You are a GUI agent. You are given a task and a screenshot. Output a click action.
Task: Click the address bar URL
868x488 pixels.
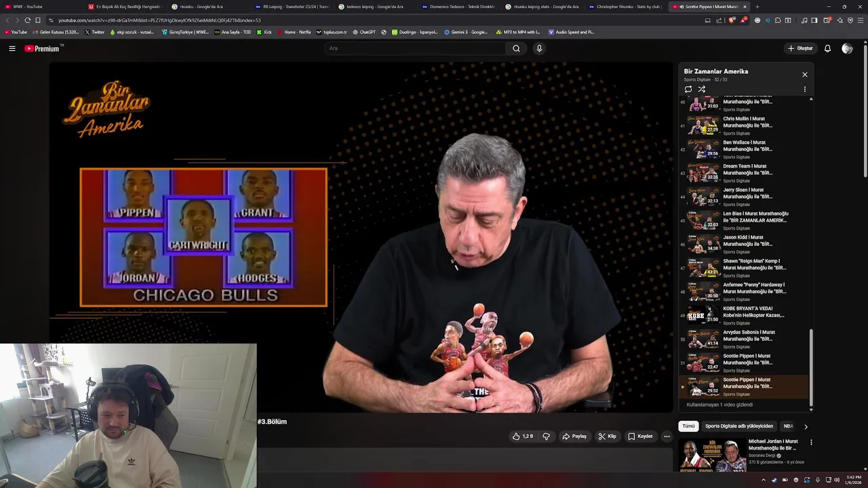point(159,20)
